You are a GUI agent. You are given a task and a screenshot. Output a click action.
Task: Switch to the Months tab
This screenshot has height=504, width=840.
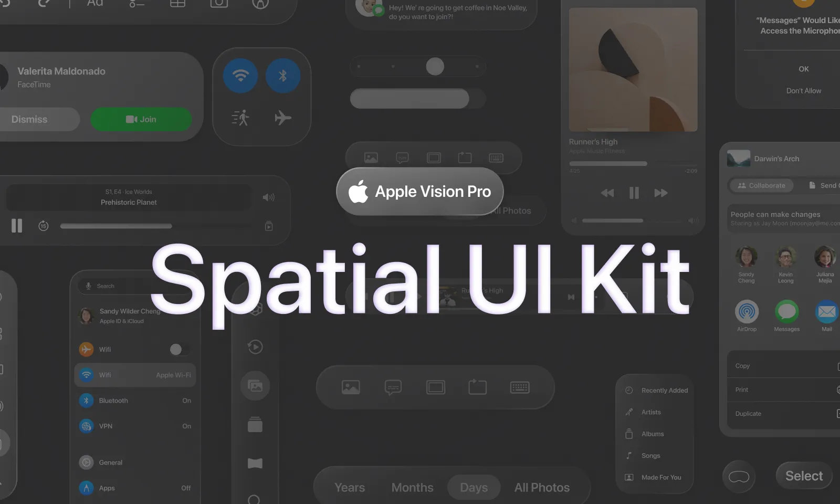click(x=412, y=487)
